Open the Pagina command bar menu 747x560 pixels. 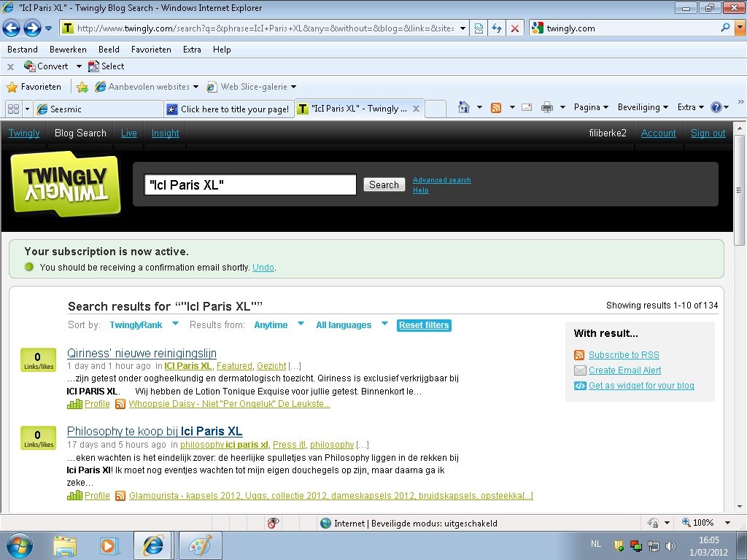tap(591, 107)
